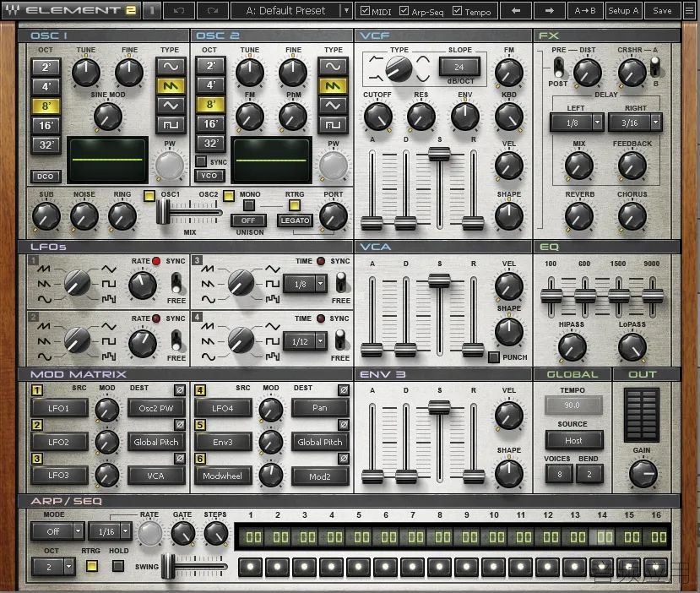
Task: Click the TEMPO value field showing 90.0
Action: click(x=573, y=405)
